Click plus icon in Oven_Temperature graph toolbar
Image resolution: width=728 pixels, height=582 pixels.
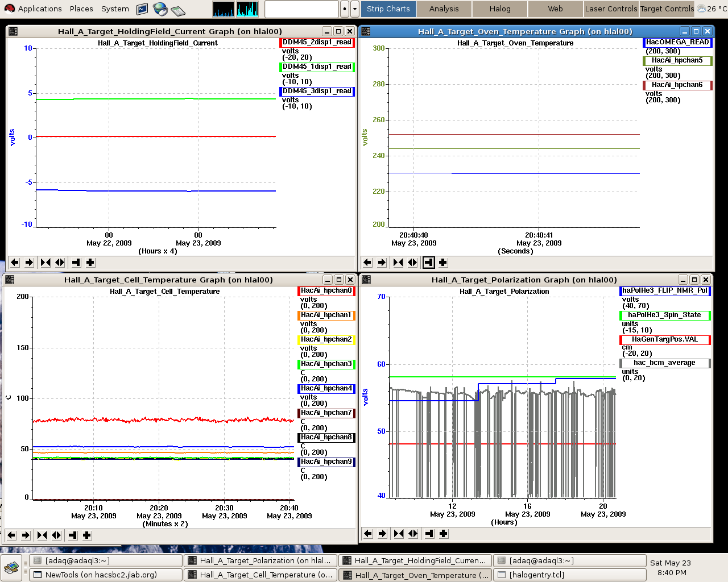point(443,263)
